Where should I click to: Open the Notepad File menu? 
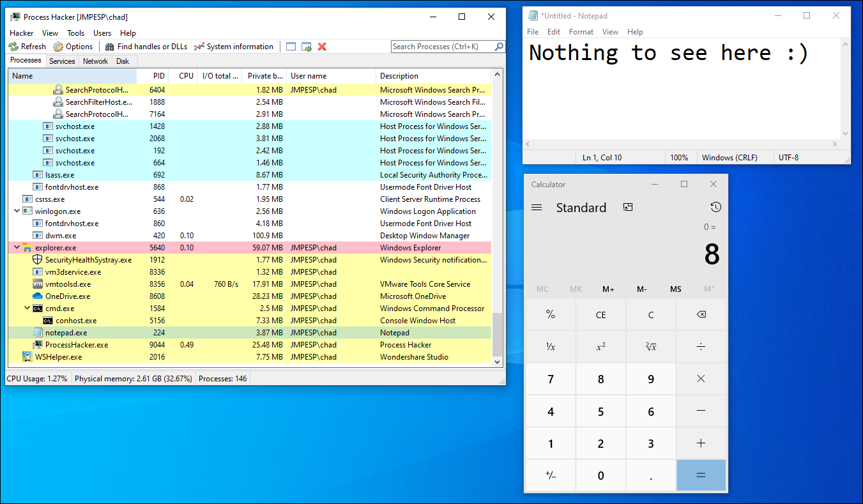point(533,32)
